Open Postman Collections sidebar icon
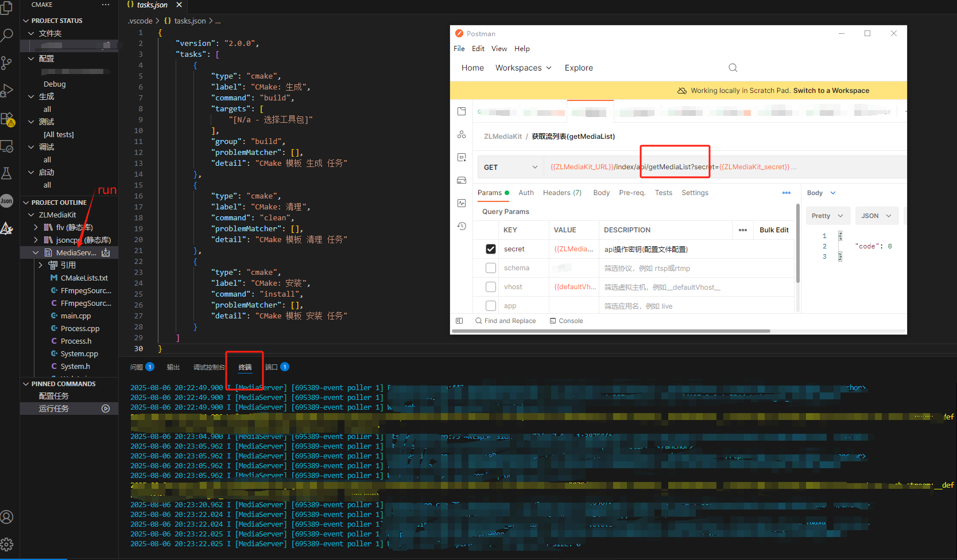Screen dimensions: 957x560 (462, 111)
